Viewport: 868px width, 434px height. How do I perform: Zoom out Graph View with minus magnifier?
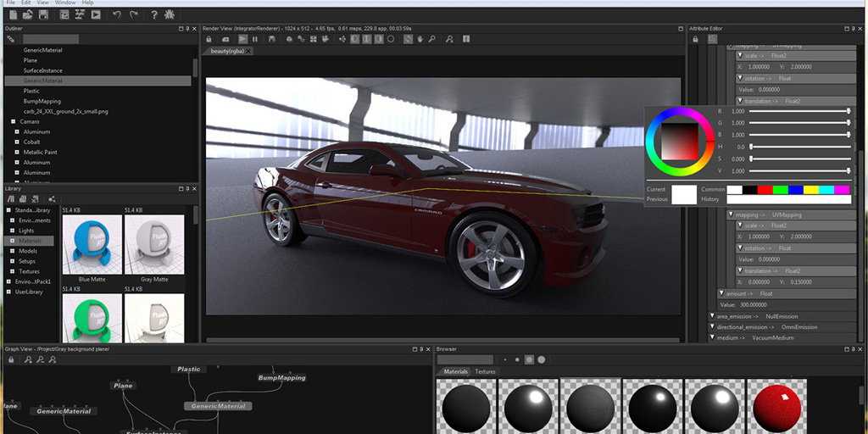[x=40, y=360]
